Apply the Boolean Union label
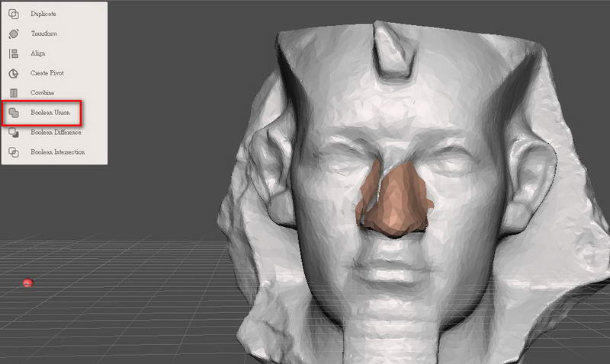Screen dimensions: 610x364 [50, 113]
